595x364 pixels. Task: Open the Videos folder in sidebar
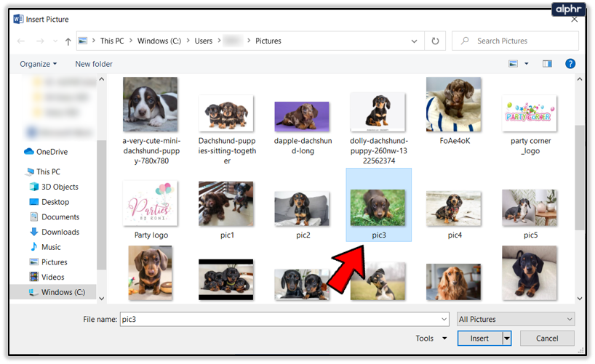coord(47,277)
